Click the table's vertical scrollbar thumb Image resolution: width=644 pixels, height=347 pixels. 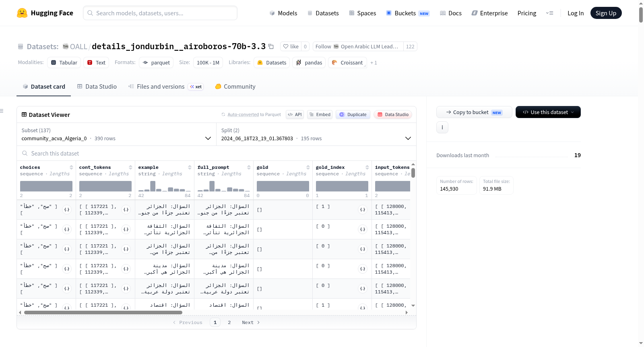tap(413, 173)
